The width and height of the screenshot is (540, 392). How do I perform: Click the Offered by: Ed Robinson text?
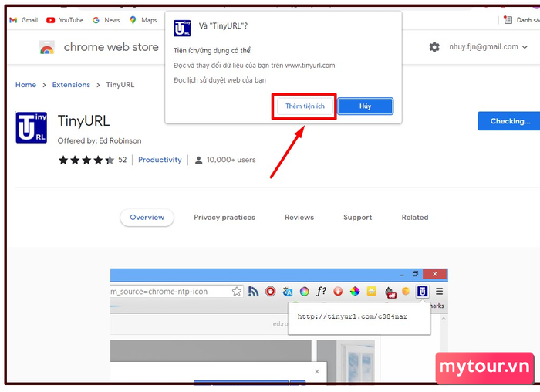coord(100,141)
